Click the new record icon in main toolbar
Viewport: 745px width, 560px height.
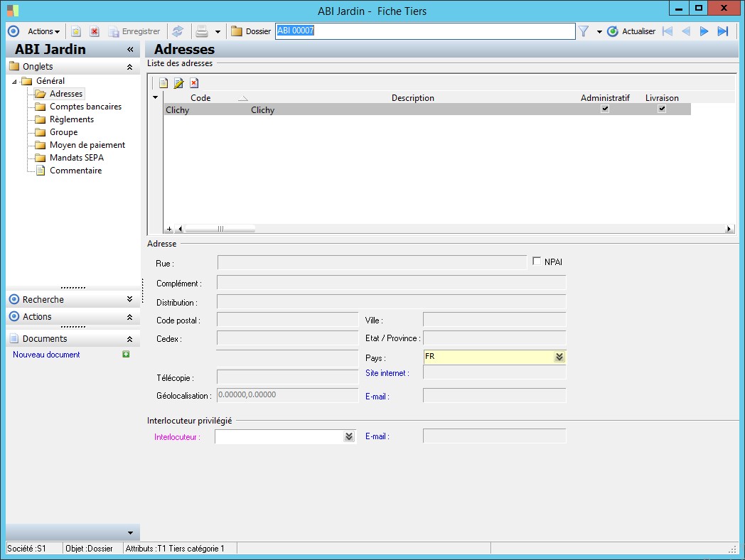(76, 31)
